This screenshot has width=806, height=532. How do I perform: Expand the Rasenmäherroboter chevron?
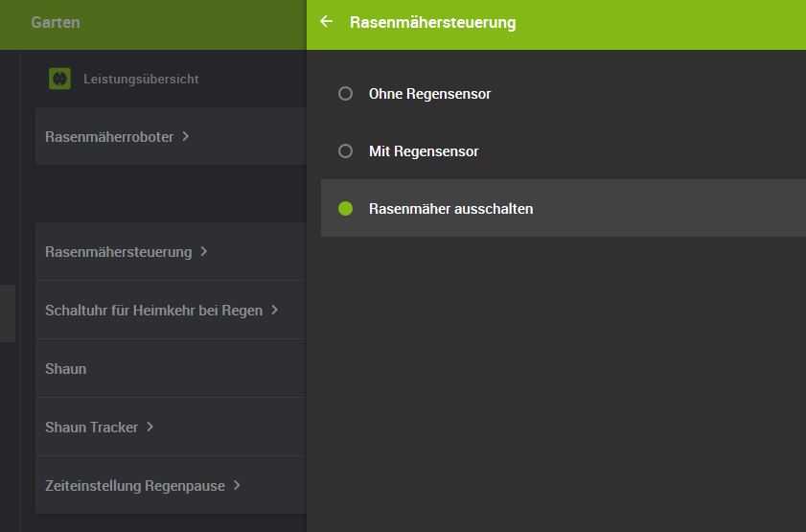pyautogui.click(x=186, y=136)
